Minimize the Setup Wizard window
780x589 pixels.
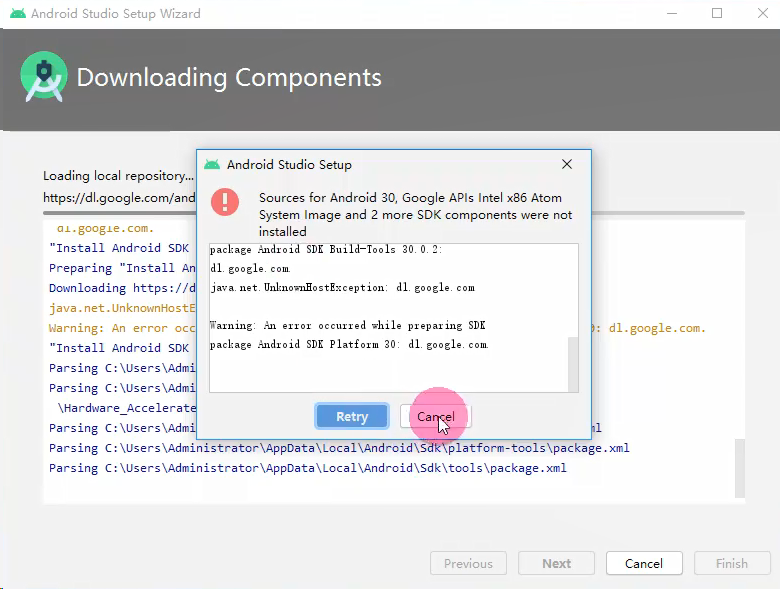(672, 13)
